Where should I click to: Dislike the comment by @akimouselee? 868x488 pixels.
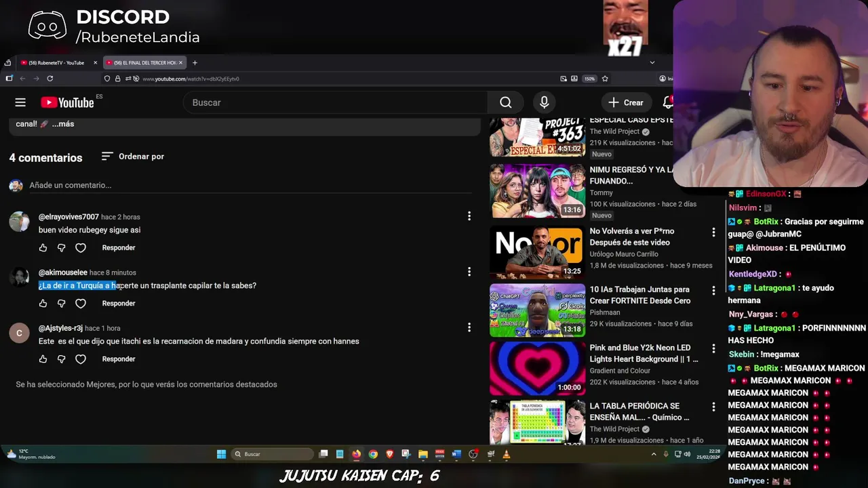tap(61, 304)
